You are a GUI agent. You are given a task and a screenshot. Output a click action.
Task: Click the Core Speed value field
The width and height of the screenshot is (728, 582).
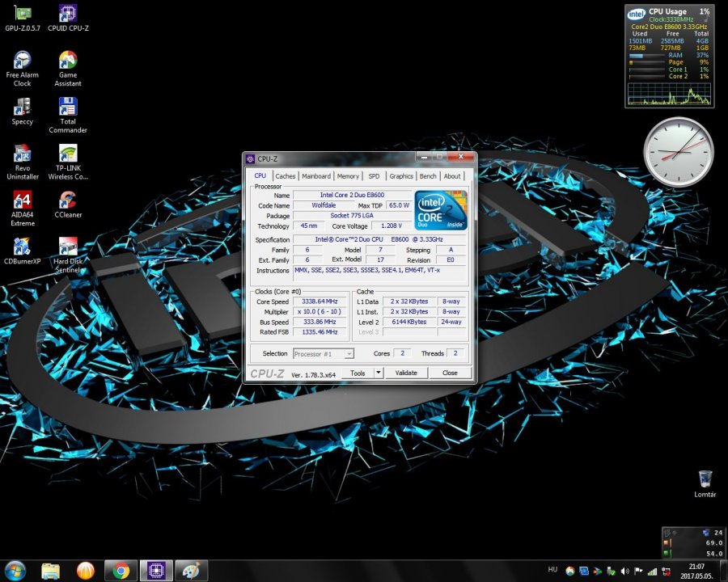click(320, 302)
